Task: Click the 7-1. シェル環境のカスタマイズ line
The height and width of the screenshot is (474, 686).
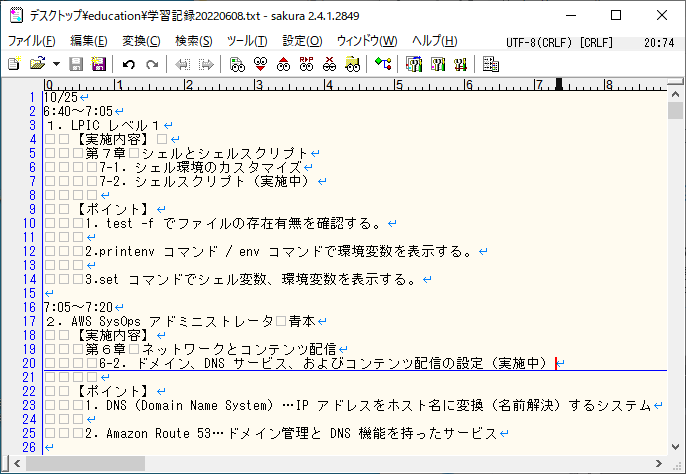Action: pos(200,167)
